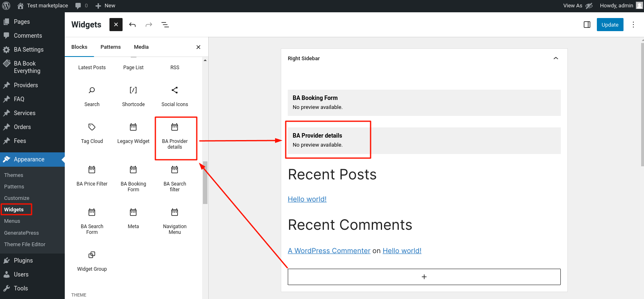Screen dimensions: 644x299
Task: Insert the BA Provider details block
Action: pos(175,136)
